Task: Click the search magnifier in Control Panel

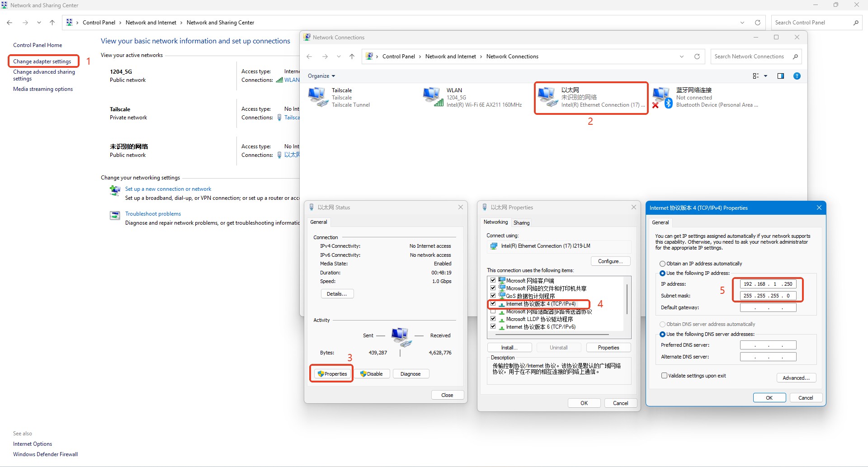Action: tap(856, 23)
